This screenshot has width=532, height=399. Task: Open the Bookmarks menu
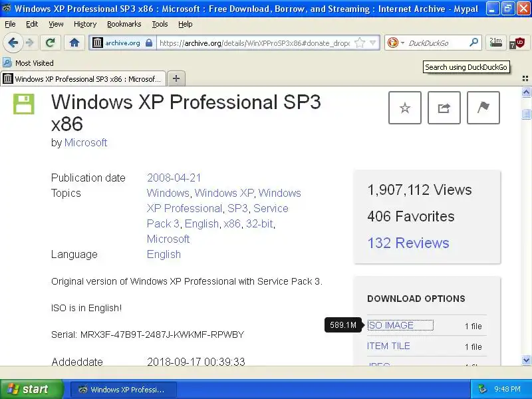(124, 24)
